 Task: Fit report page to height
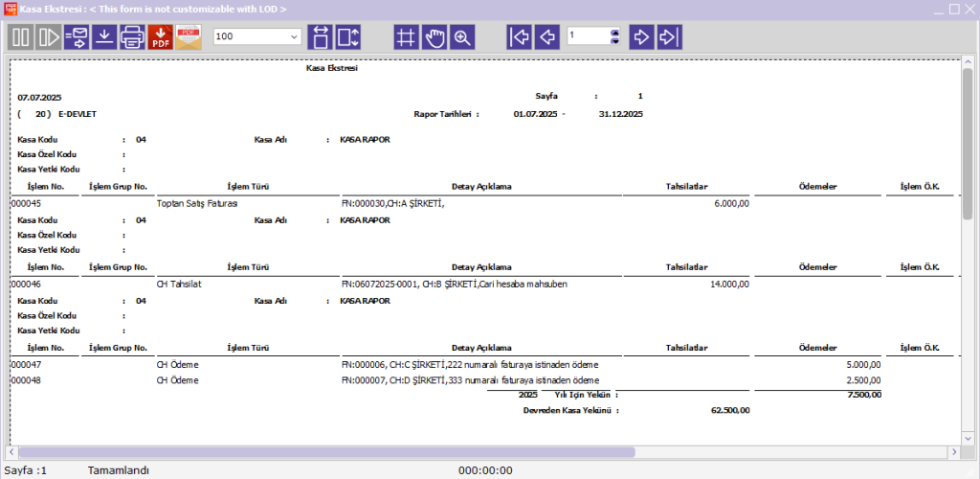pyautogui.click(x=348, y=37)
